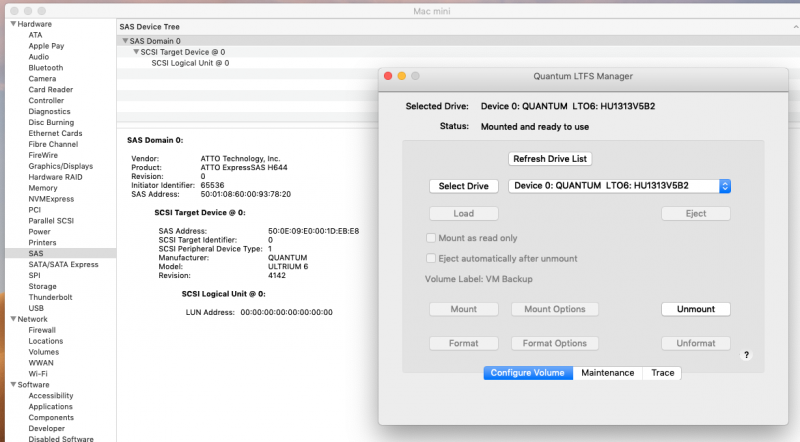Select FireWire in sidebar

(43, 155)
